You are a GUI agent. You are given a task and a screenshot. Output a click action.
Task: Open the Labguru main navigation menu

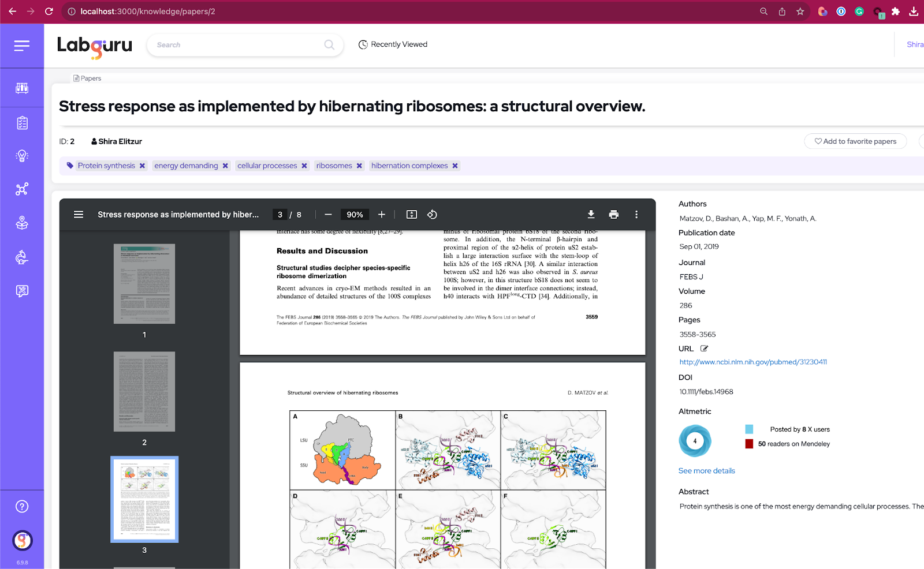pyautogui.click(x=22, y=46)
